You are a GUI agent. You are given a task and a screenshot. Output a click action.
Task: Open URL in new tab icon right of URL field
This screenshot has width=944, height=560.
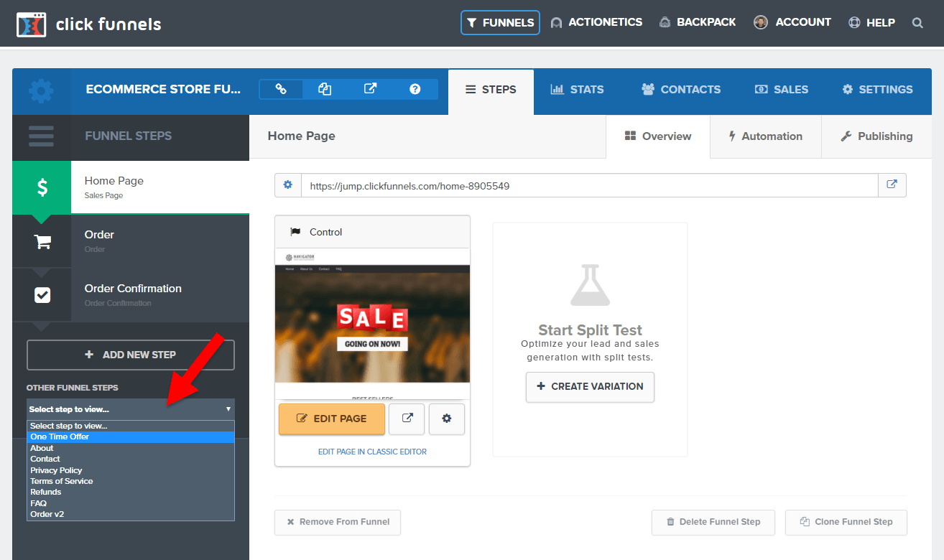[x=892, y=185]
